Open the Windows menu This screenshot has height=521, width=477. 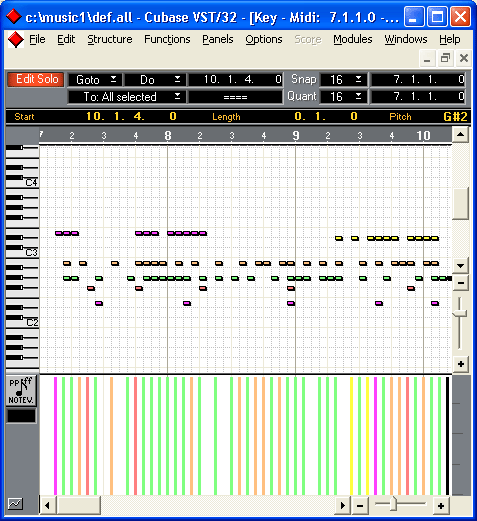pyautogui.click(x=406, y=39)
